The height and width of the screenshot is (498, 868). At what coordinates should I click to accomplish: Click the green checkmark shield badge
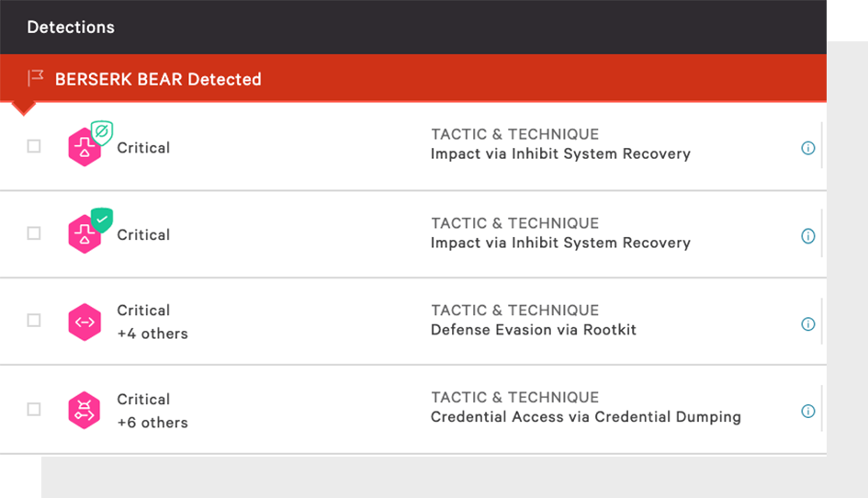click(102, 220)
